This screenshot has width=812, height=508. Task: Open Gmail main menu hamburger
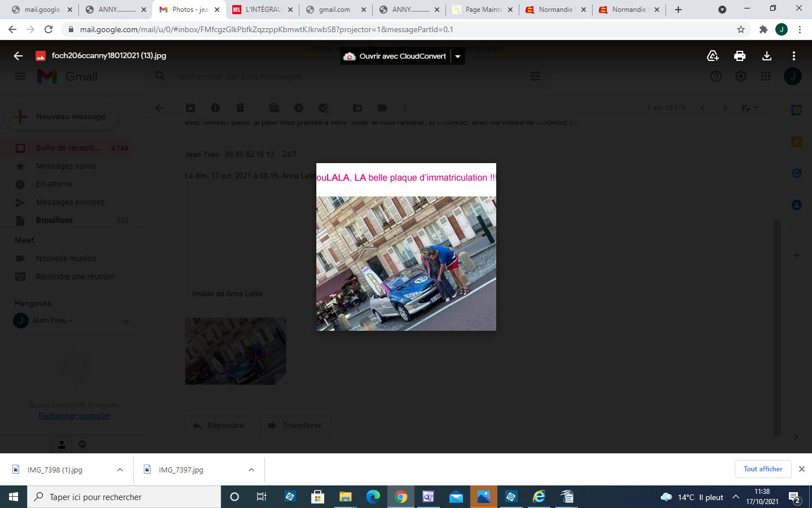20,76
